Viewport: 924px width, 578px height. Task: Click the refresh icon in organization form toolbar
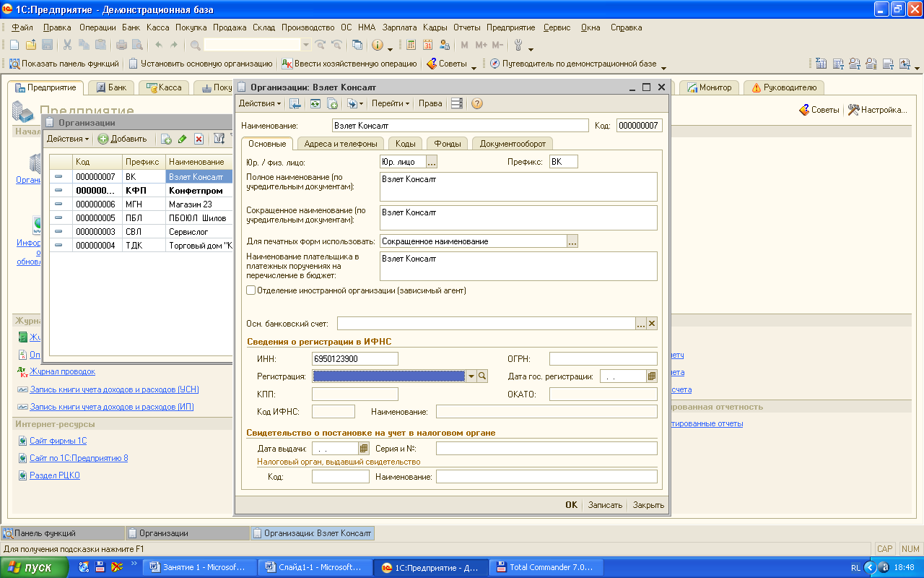[315, 103]
